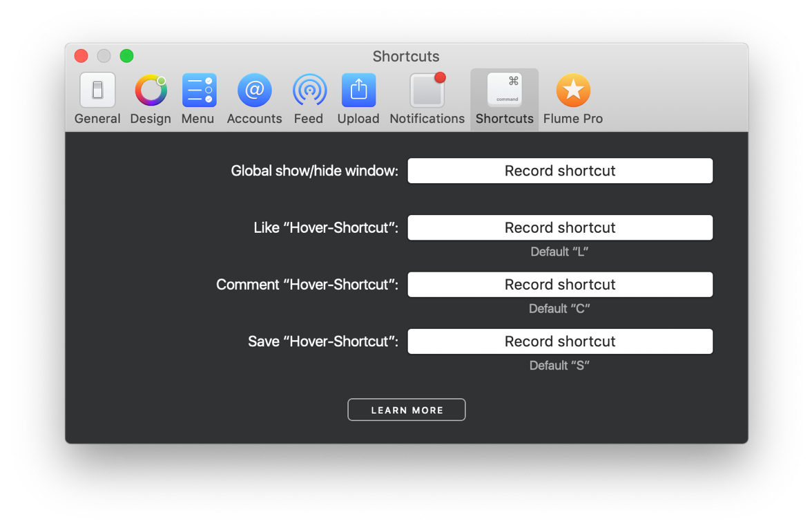Open the Accounts at-sign icon

tap(254, 90)
